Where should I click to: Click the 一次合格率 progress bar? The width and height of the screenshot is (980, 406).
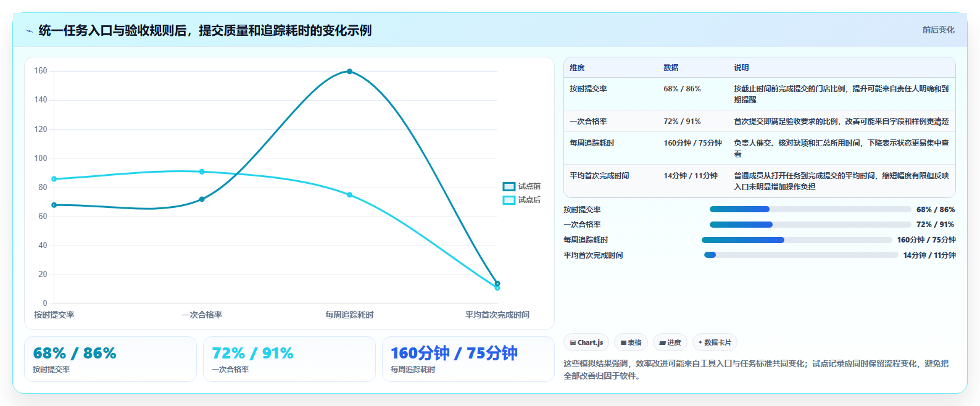(x=810, y=225)
